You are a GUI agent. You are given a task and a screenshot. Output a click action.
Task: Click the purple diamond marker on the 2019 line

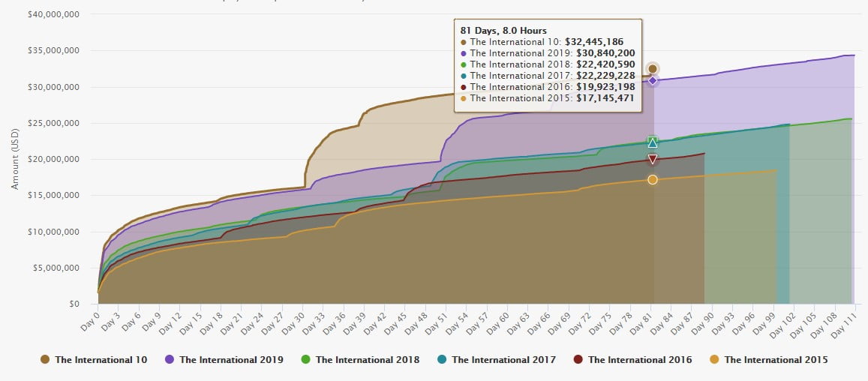click(x=653, y=80)
